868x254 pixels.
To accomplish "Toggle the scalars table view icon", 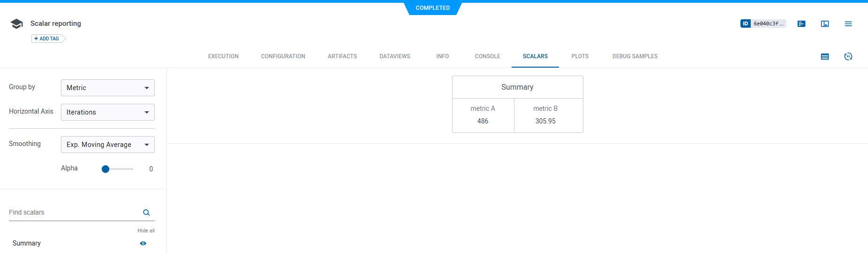I will coord(825,56).
